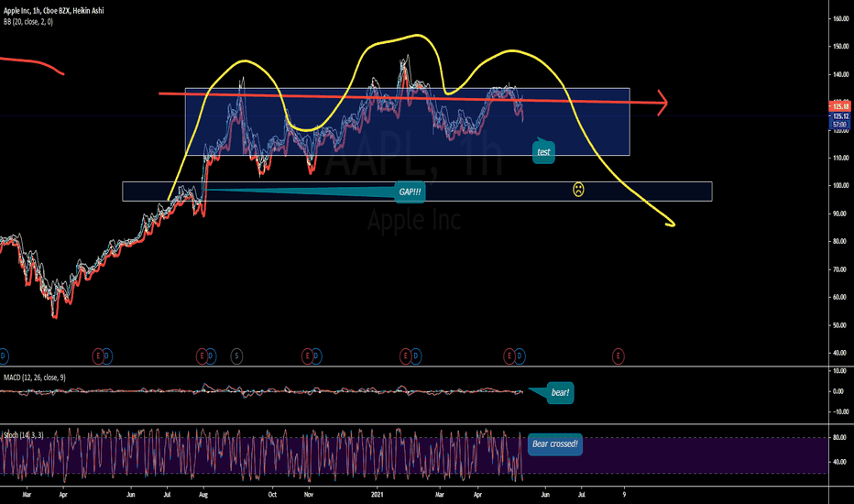The height and width of the screenshot is (504, 854).
Task: Open the earnings E marker near May 2020
Action: coord(98,356)
